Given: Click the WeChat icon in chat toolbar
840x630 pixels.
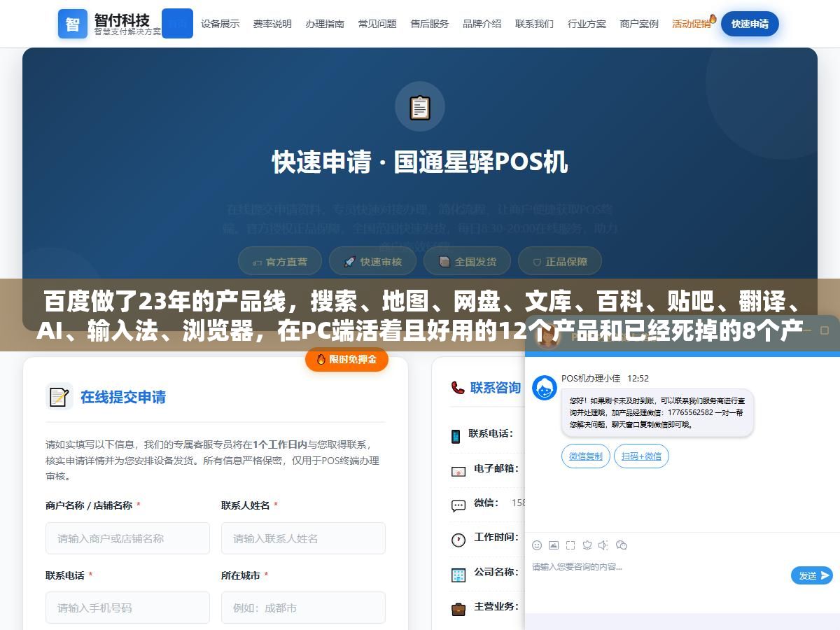Looking at the screenshot, I should click(621, 545).
